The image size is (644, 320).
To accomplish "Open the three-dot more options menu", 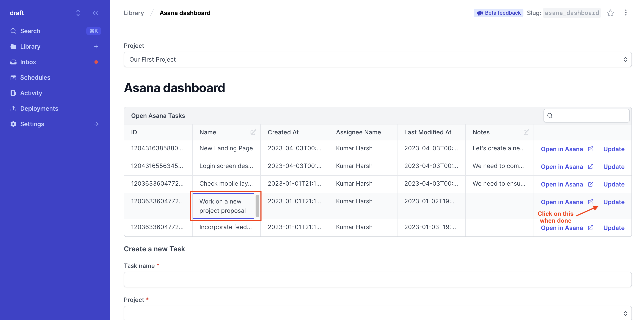I will tap(626, 13).
